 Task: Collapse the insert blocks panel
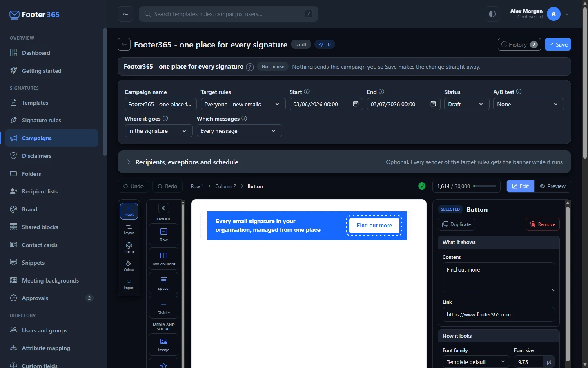coord(164,208)
